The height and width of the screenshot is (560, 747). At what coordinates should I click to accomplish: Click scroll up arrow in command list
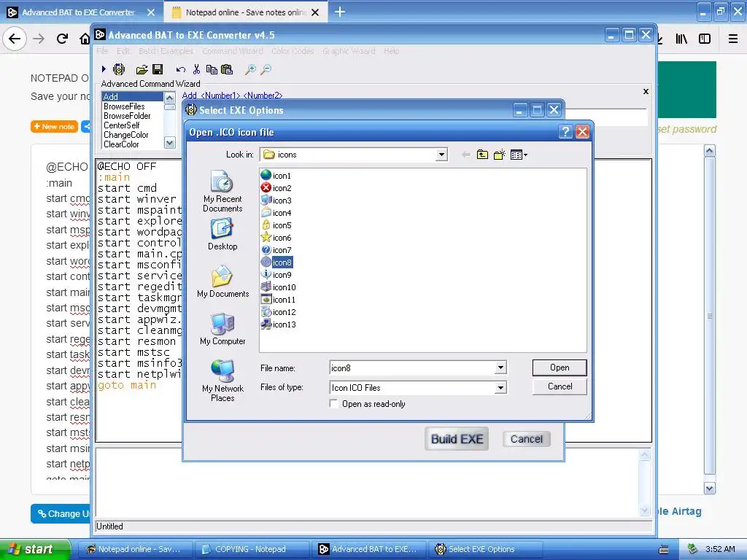point(169,98)
